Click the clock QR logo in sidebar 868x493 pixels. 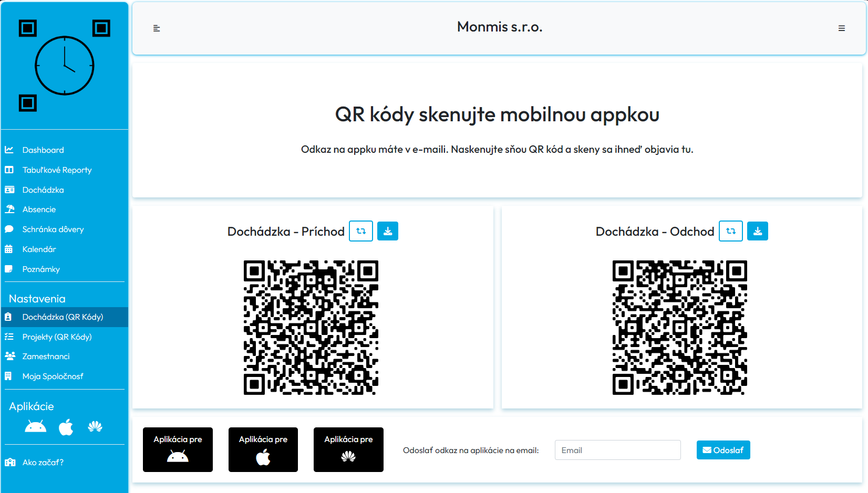click(65, 66)
